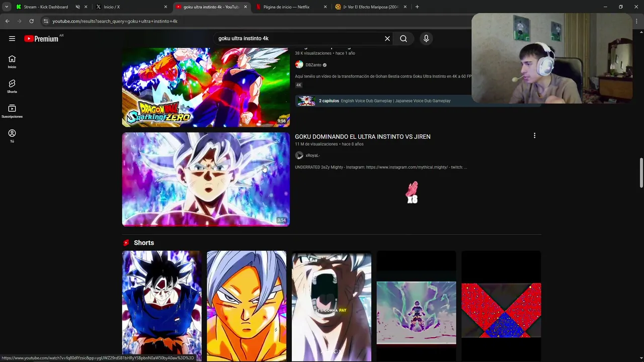Close the Netflix tab
This screenshot has height=362, width=644.
[325, 7]
